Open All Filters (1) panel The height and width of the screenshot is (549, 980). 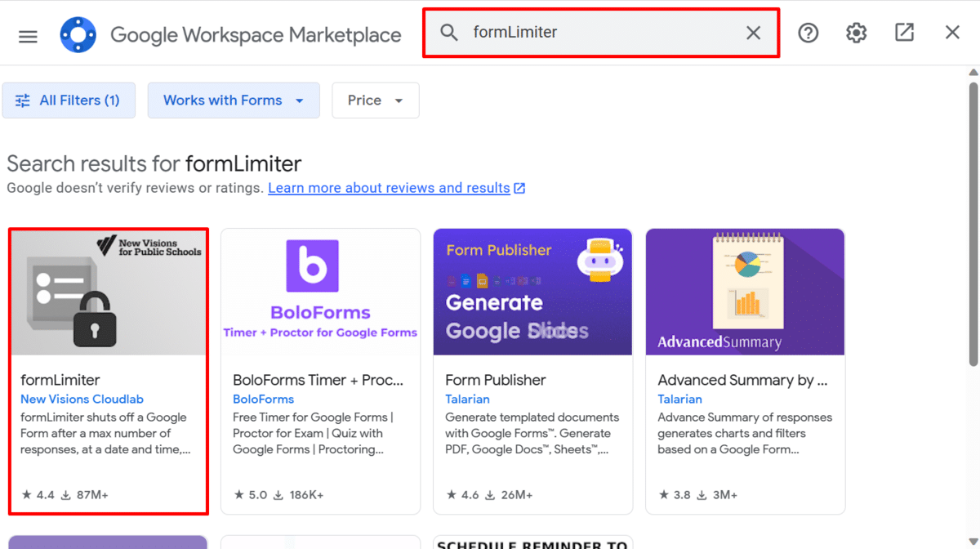tap(69, 100)
